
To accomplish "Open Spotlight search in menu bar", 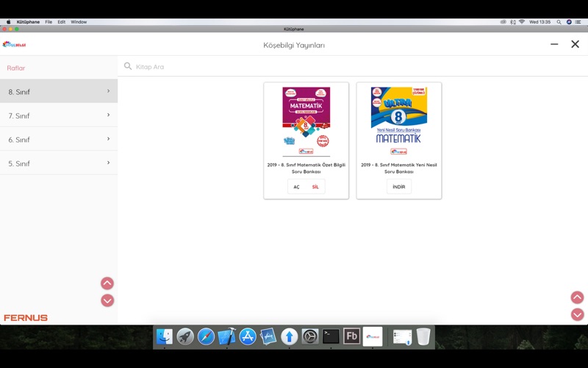I will pyautogui.click(x=559, y=22).
